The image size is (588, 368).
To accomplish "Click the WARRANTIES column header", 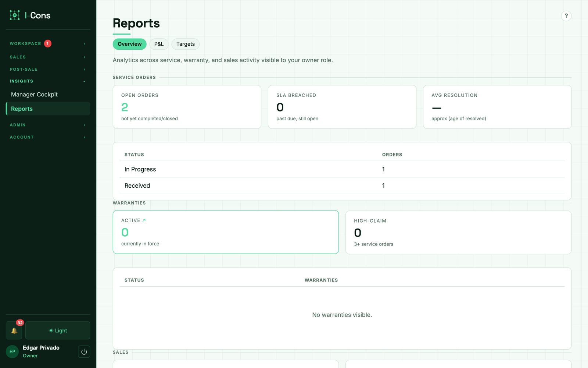I will point(321,280).
